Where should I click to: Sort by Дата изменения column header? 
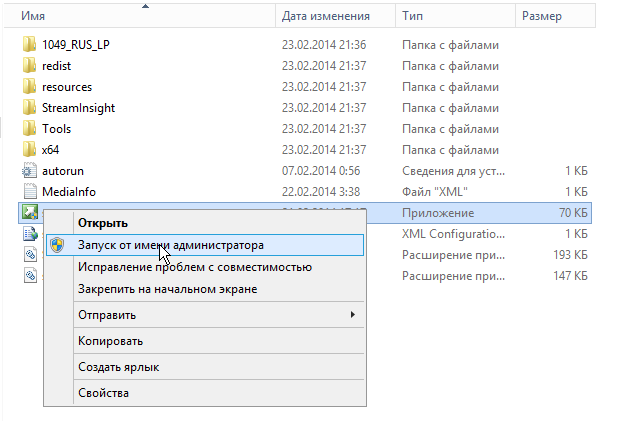click(x=325, y=16)
